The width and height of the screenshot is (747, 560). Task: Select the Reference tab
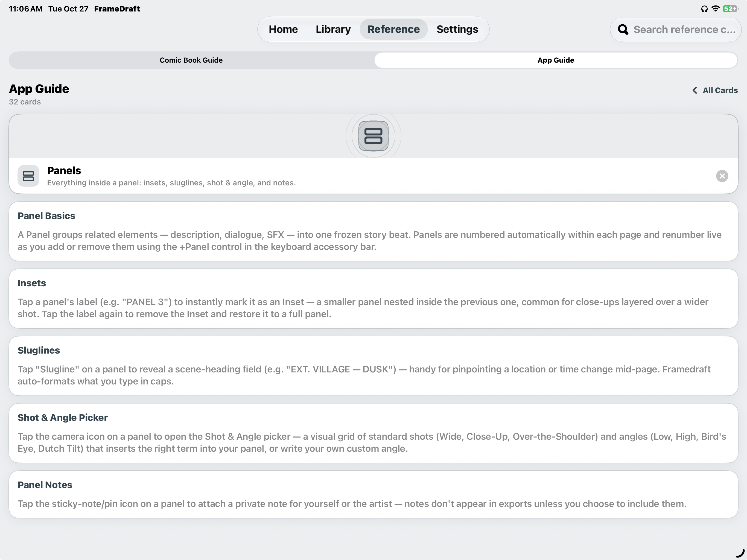click(393, 29)
